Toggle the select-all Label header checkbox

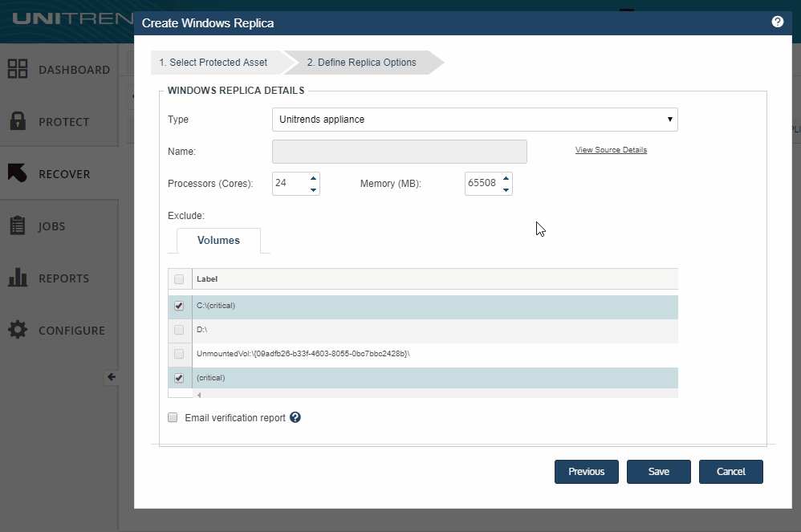179,279
